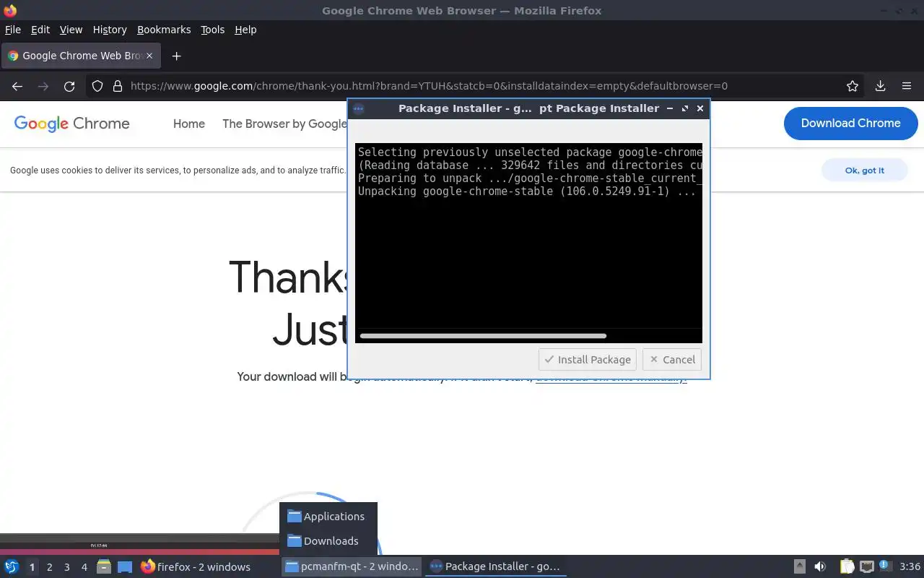Click the clipboard manager tray icon
This screenshot has width=924, height=578.
[847, 566]
